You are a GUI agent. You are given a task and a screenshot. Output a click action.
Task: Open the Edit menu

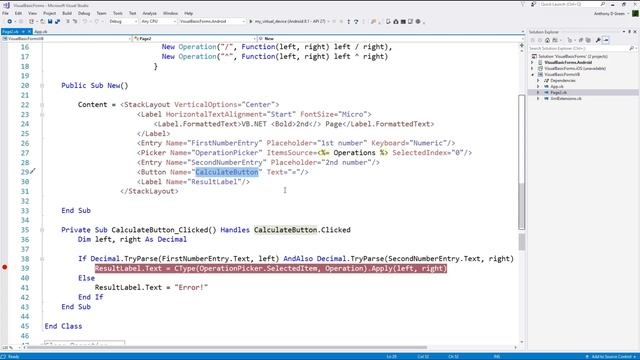[x=18, y=13]
